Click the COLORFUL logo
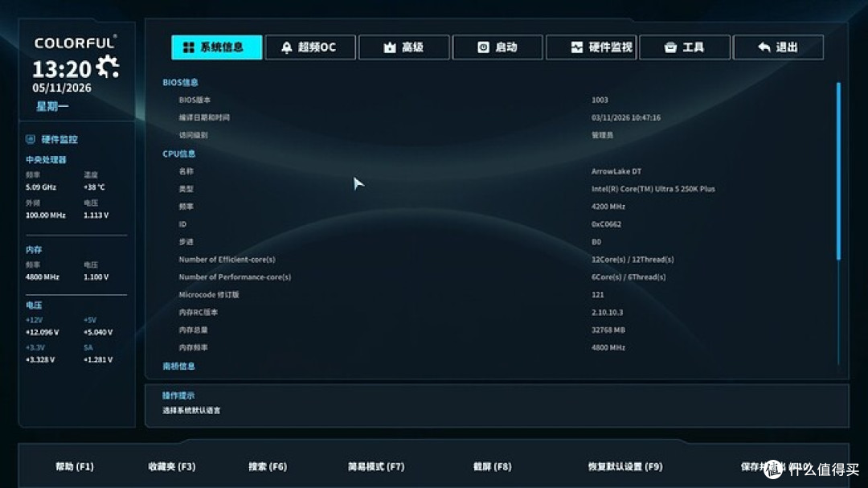This screenshot has width=868, height=488. coord(76,43)
